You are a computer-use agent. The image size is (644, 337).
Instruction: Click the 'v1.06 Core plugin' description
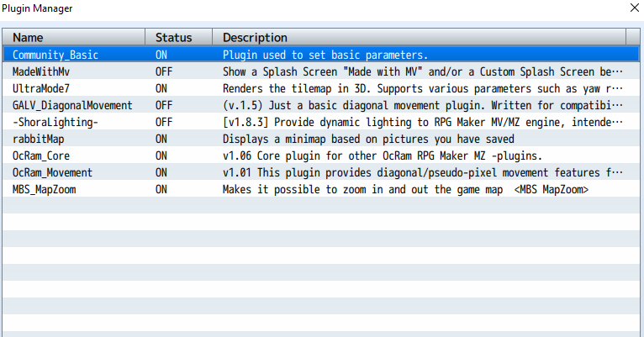coord(383,156)
